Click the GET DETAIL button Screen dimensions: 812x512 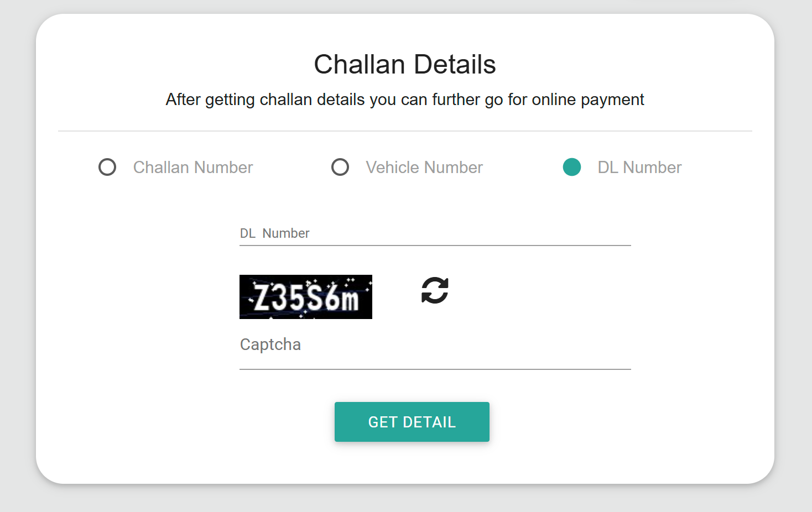tap(412, 422)
